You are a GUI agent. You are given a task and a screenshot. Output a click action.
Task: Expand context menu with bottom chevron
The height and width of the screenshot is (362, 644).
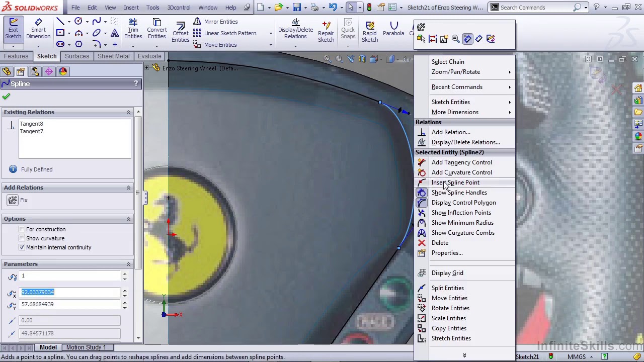click(x=464, y=355)
